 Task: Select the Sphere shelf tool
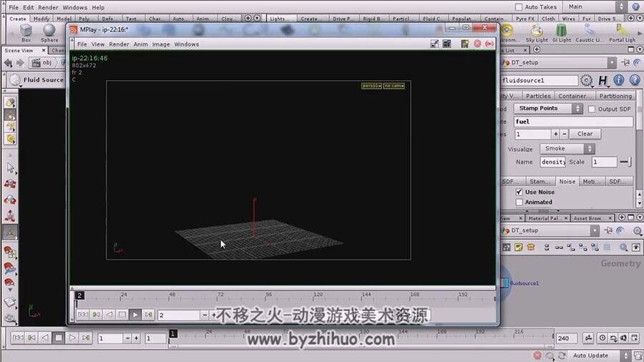coord(49,33)
